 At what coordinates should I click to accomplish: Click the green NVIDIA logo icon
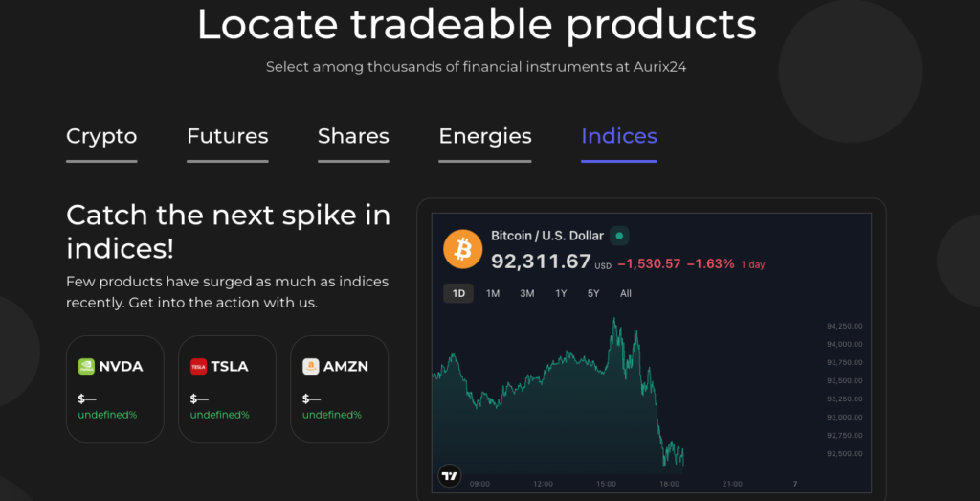coord(86,366)
